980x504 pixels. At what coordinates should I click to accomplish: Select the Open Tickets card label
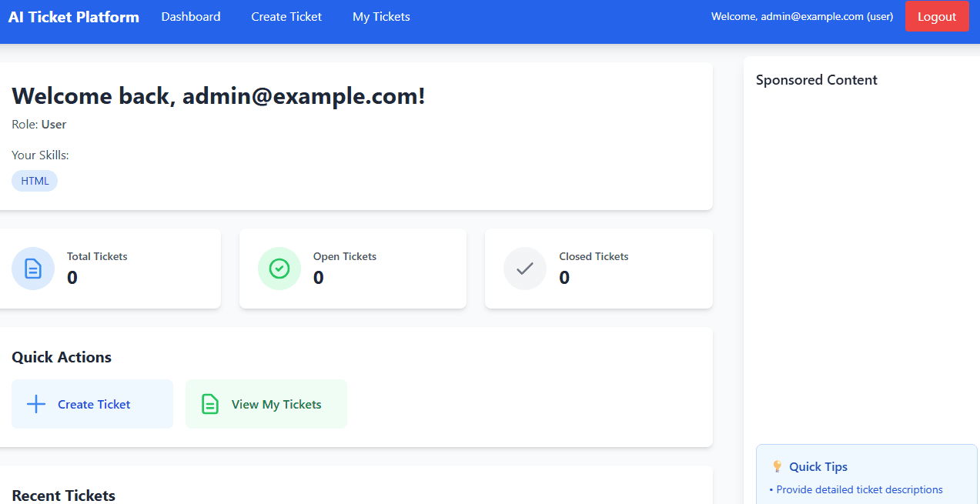tap(345, 256)
